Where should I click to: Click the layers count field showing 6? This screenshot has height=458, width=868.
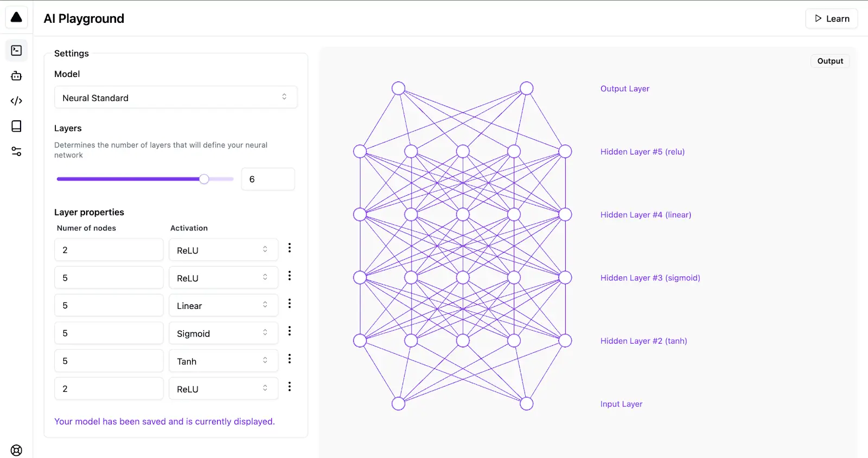268,179
